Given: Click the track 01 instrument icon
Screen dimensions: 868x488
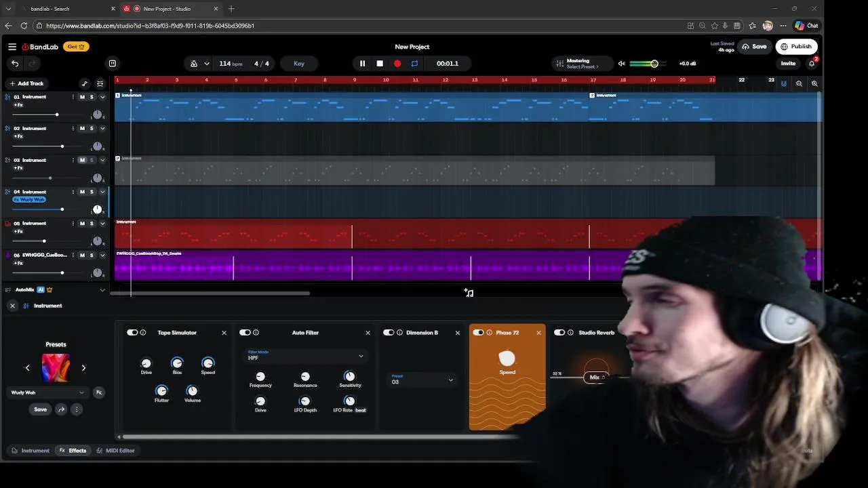Looking at the screenshot, I should pos(7,97).
